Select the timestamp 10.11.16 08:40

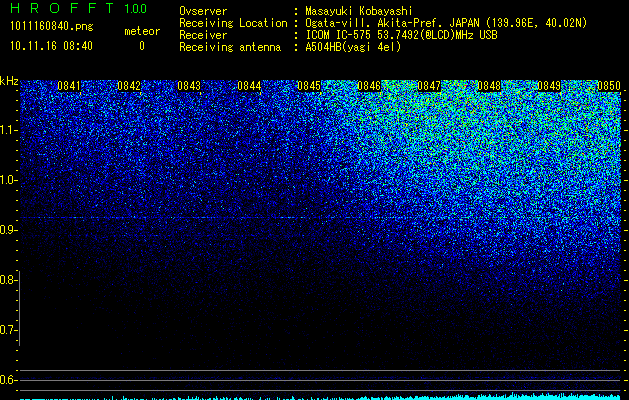click(x=51, y=46)
